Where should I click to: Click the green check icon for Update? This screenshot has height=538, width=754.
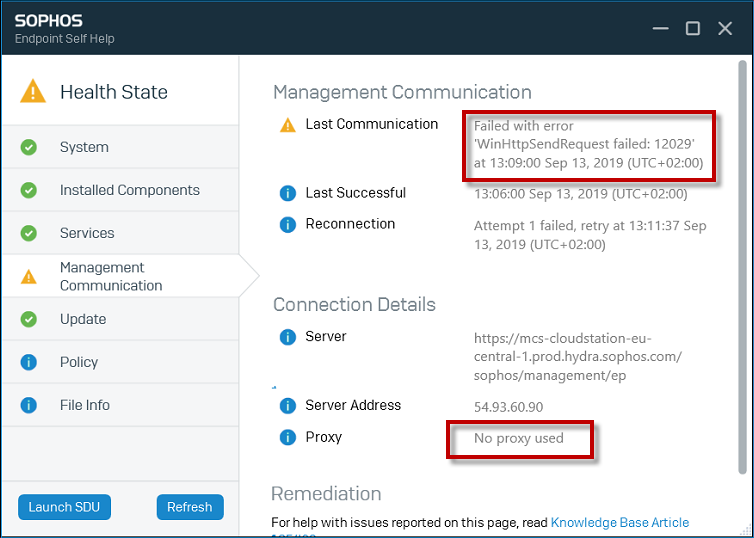[x=29, y=319]
